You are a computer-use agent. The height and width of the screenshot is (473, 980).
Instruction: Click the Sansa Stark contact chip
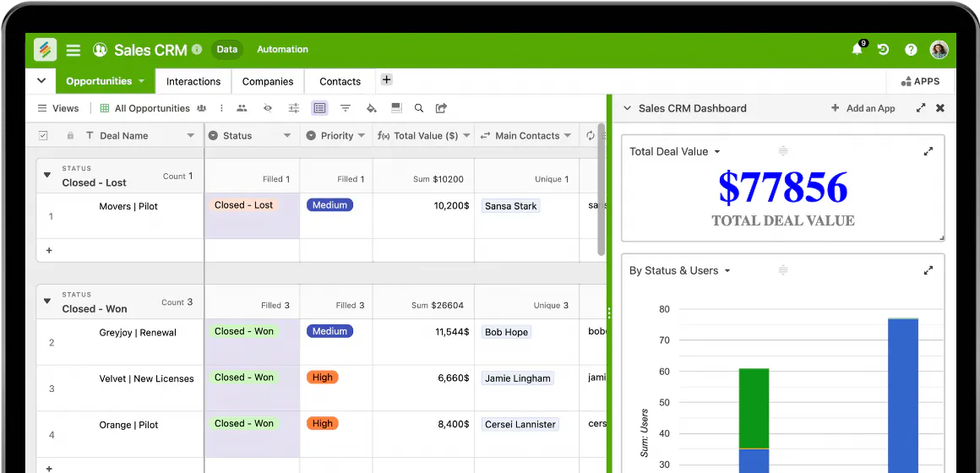click(510, 206)
